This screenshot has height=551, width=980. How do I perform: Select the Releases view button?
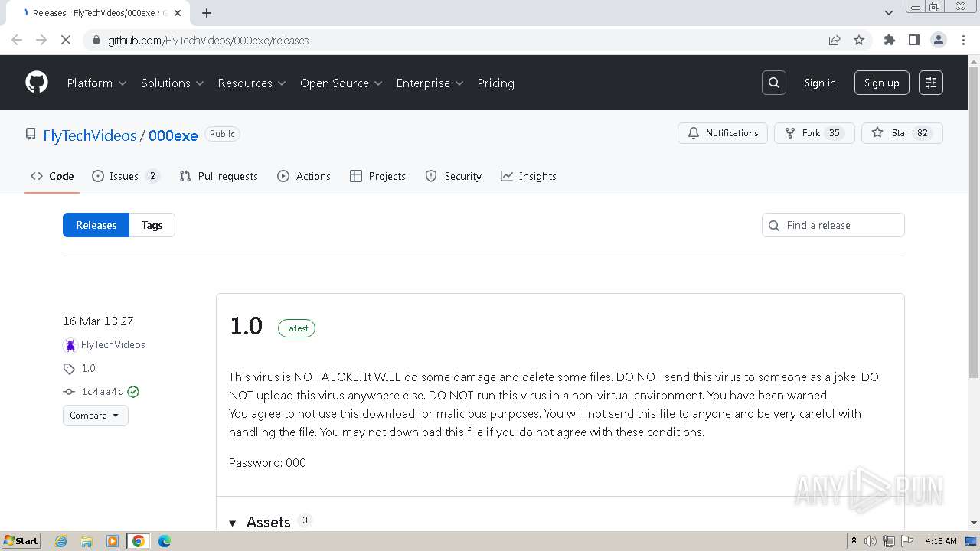[96, 225]
